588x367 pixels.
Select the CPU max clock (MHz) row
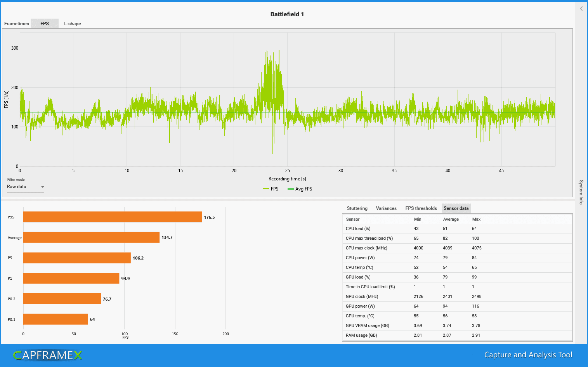point(457,248)
